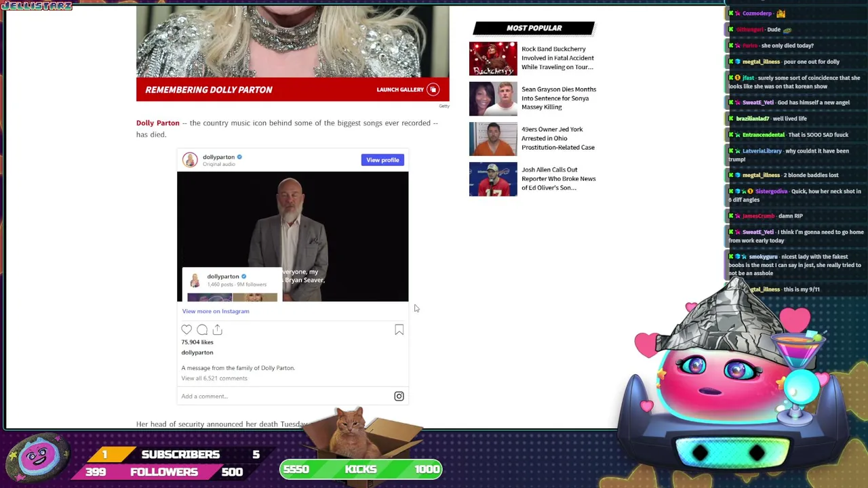Screen dimensions: 868x488
Task: Click chat username brazilianlad7
Action: 752,119
